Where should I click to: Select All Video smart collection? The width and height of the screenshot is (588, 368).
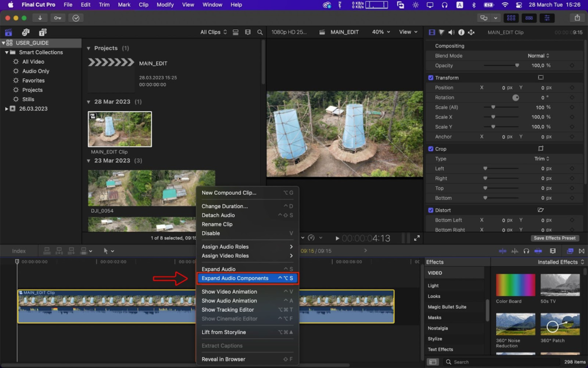tap(33, 62)
